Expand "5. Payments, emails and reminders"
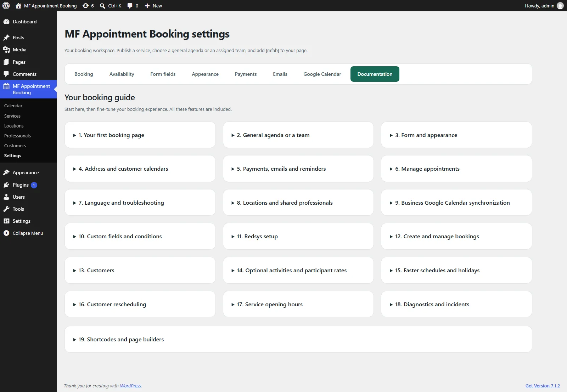 298,169
